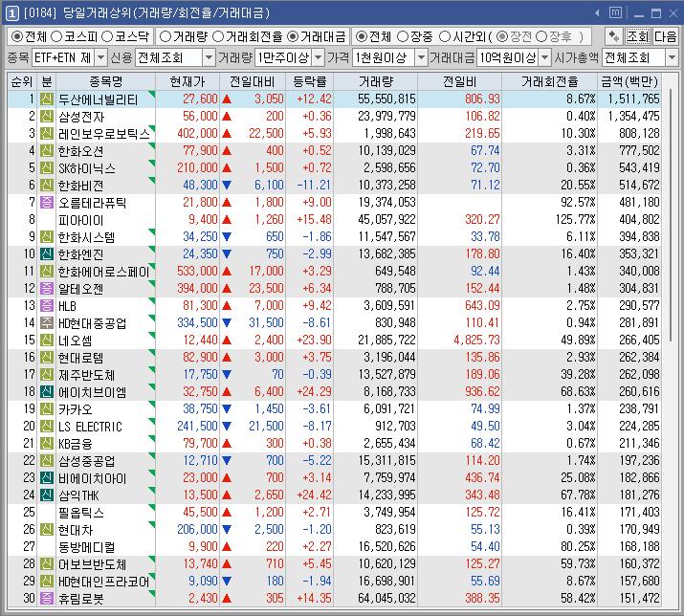Viewport: 684px width, 616px height.
Task: Choose the 거래회전율 radio button
Action: 218,36
